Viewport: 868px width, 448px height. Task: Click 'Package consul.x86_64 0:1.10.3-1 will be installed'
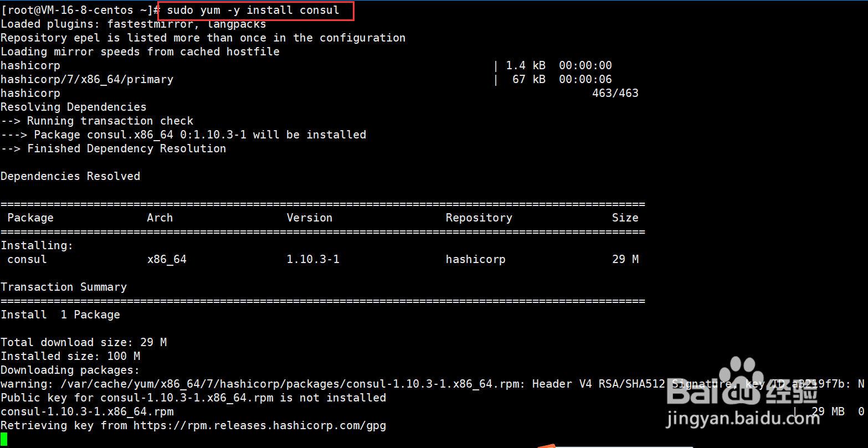(x=200, y=135)
